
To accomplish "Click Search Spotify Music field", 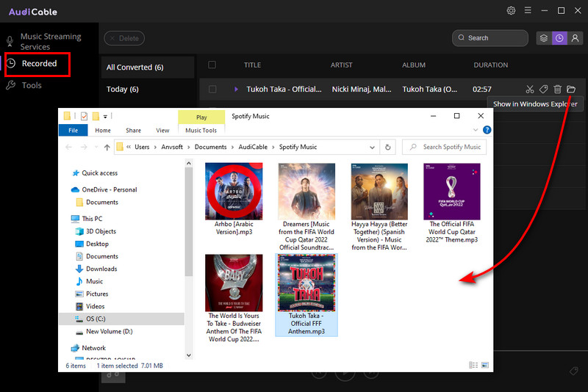I will (445, 147).
